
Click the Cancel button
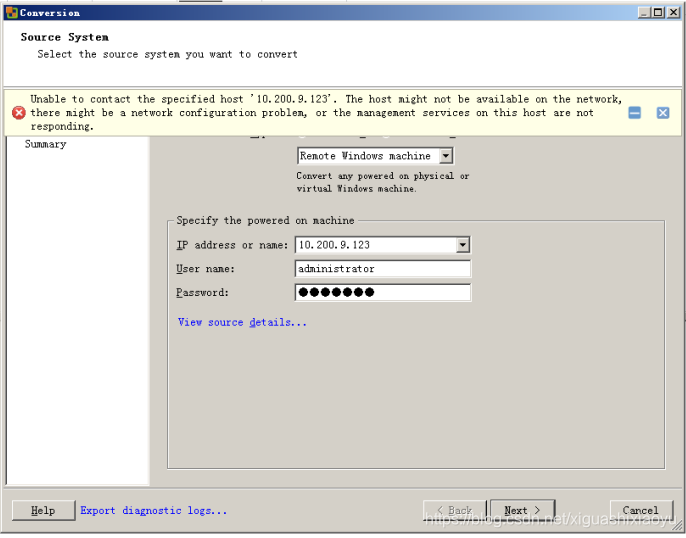tap(641, 511)
